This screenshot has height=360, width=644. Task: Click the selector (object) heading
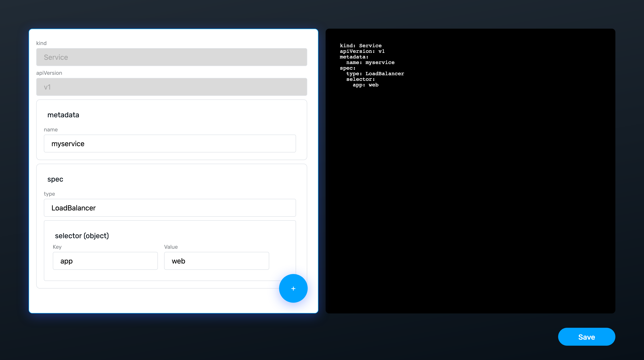click(82, 236)
